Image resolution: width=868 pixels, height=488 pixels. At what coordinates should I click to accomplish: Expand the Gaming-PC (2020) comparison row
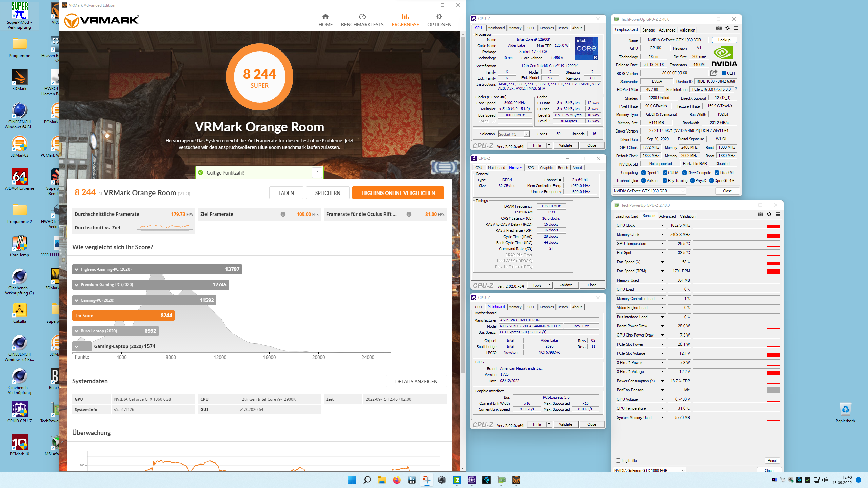tap(144, 300)
